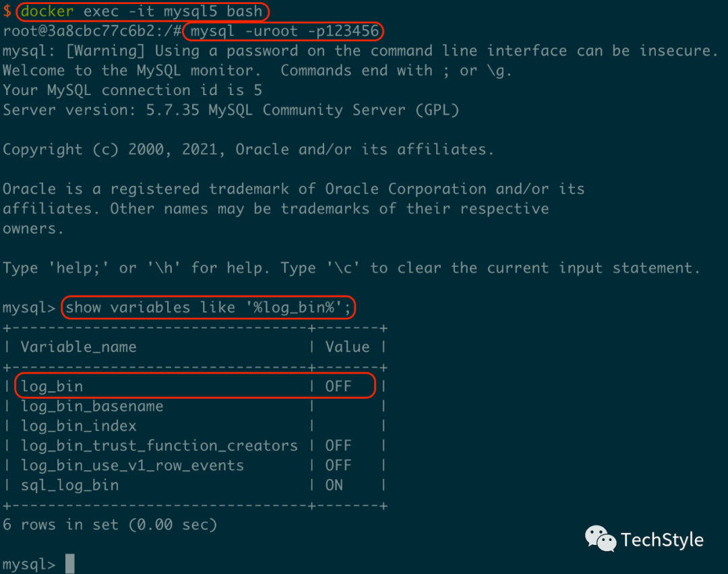Image resolution: width=728 pixels, height=574 pixels.
Task: Click the log_bin_basename variable row
Action: (92, 406)
